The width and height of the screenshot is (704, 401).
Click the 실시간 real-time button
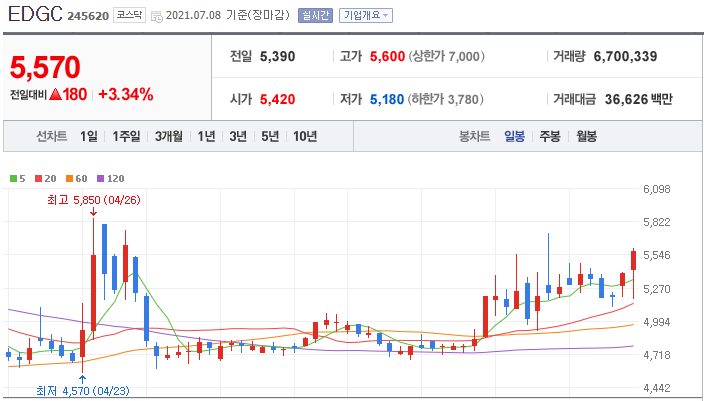point(315,15)
